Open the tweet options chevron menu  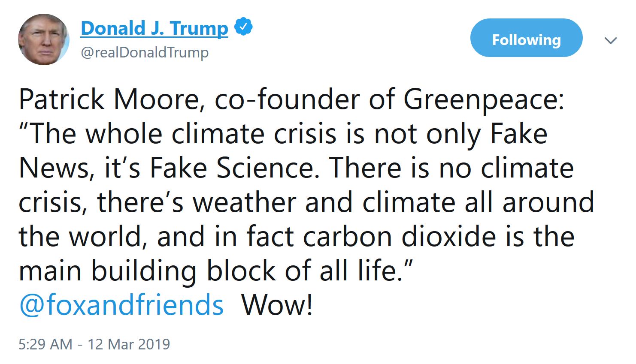[x=610, y=41]
